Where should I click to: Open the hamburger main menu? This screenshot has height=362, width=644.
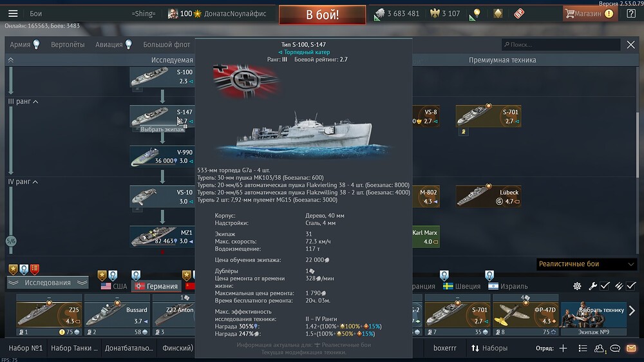[13, 14]
